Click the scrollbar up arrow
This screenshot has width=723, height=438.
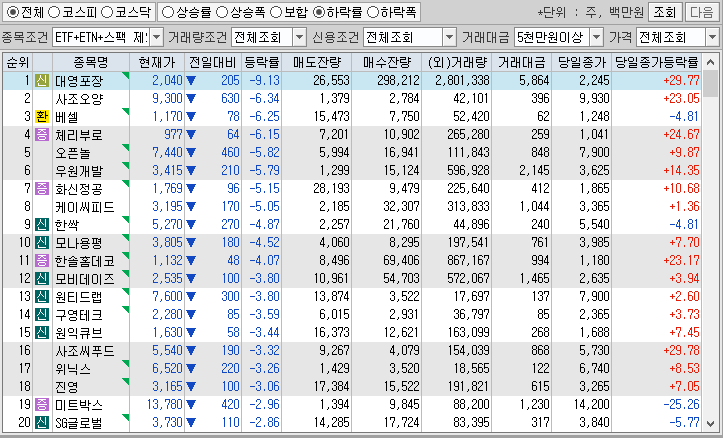coord(711,62)
